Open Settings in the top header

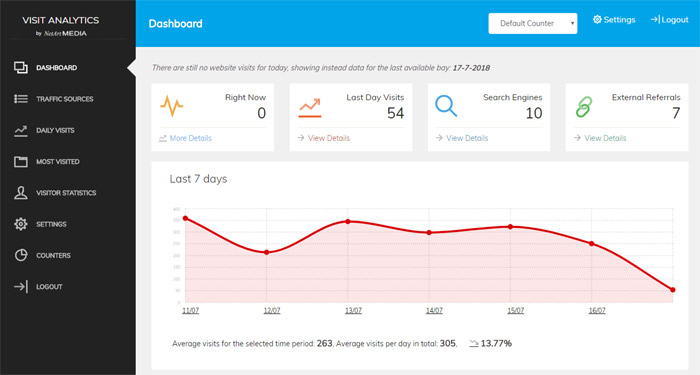tap(614, 20)
